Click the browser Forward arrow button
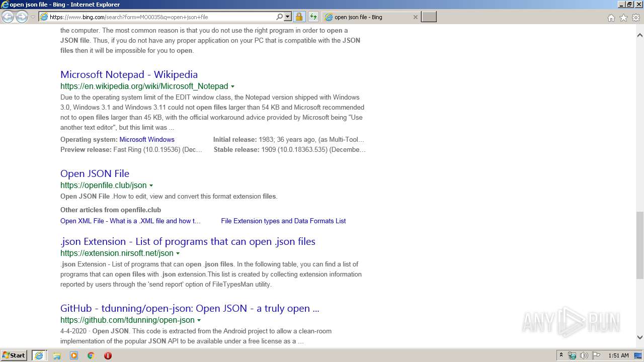 [x=22, y=17]
